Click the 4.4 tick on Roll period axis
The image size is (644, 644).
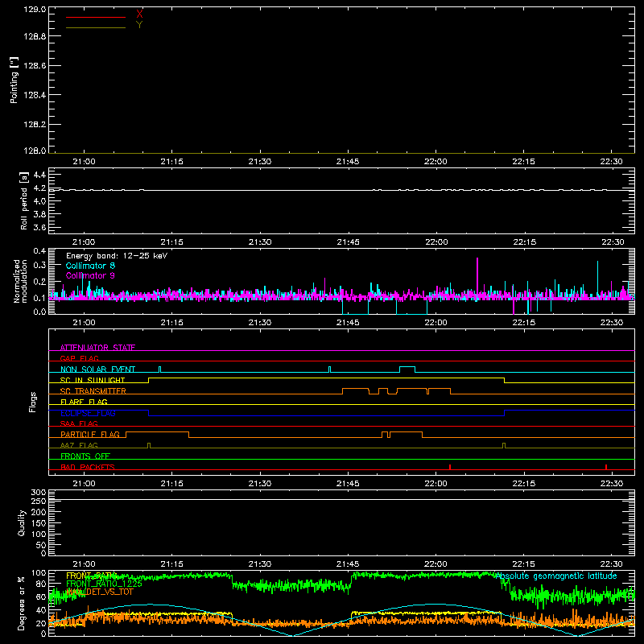(x=39, y=175)
